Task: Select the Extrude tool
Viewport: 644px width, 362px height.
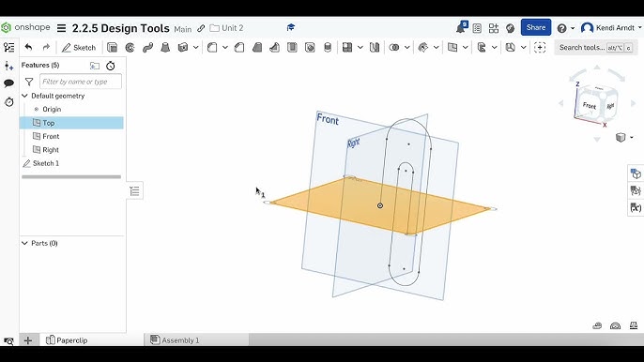Action: point(112,48)
